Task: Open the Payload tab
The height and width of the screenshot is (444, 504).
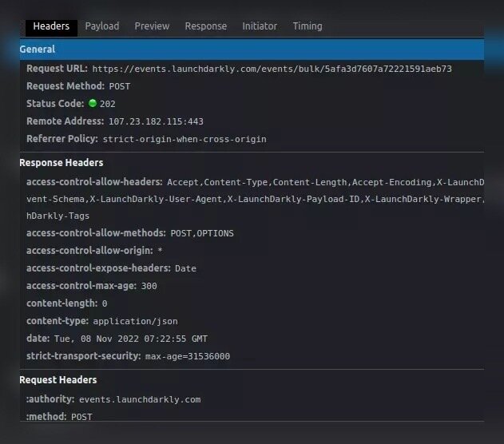Action: pyautogui.click(x=102, y=26)
